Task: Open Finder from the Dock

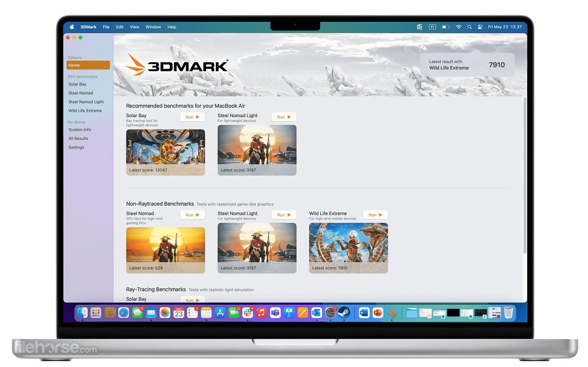Action: (x=82, y=313)
